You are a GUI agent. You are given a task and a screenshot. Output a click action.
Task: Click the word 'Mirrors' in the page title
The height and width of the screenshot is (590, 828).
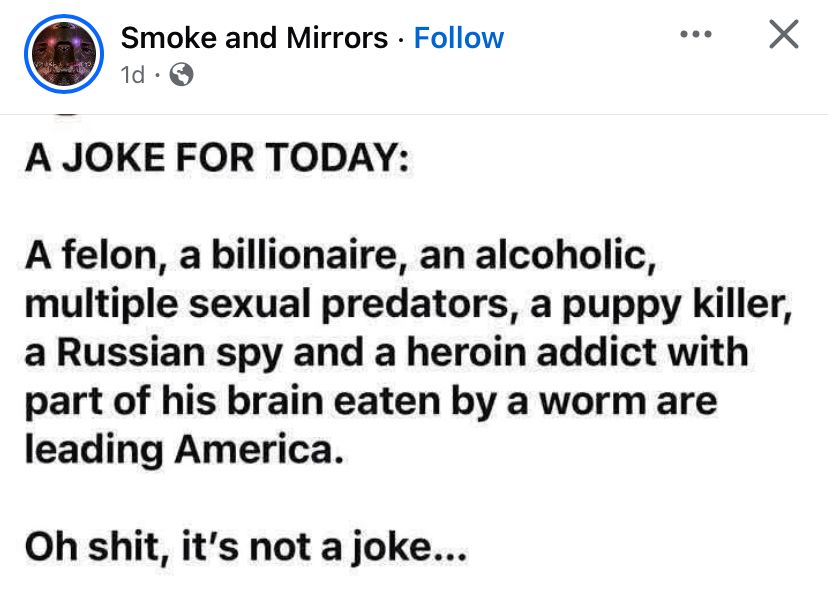[337, 38]
